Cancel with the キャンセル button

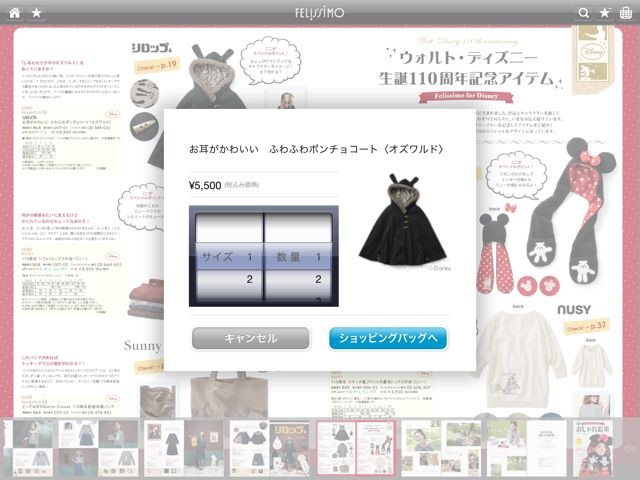pyautogui.click(x=251, y=338)
